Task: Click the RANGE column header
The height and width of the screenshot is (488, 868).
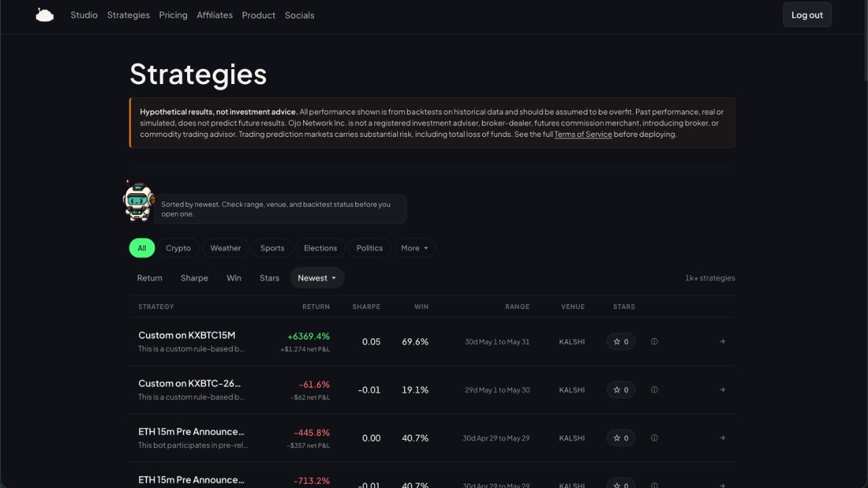Action: 517,307
